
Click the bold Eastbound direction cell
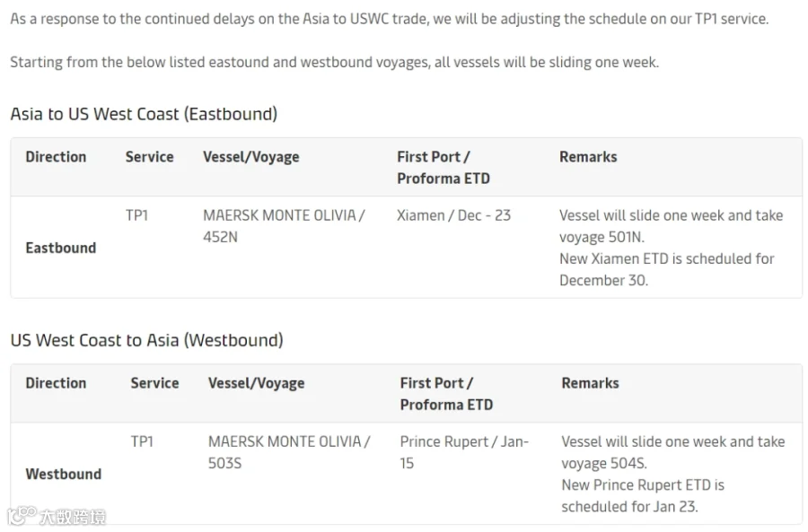pos(60,248)
